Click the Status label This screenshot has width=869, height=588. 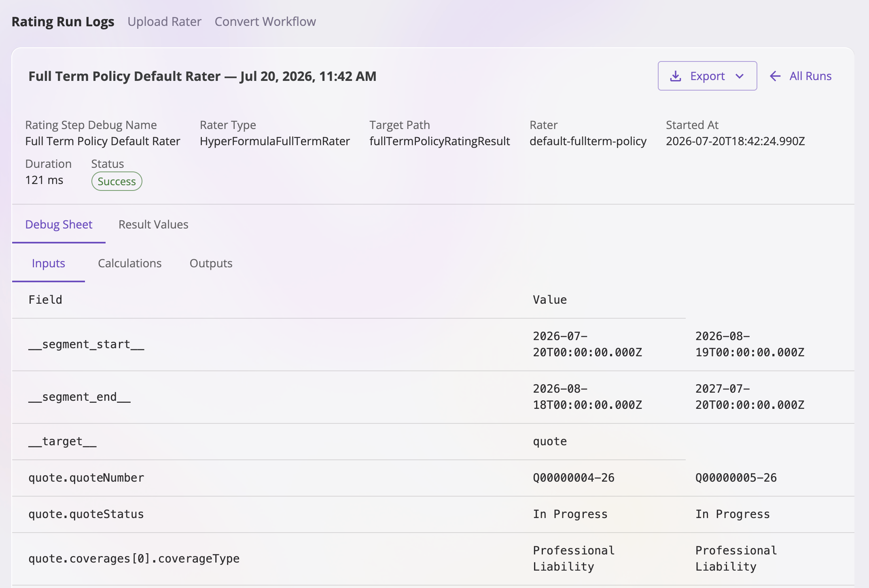tap(108, 164)
